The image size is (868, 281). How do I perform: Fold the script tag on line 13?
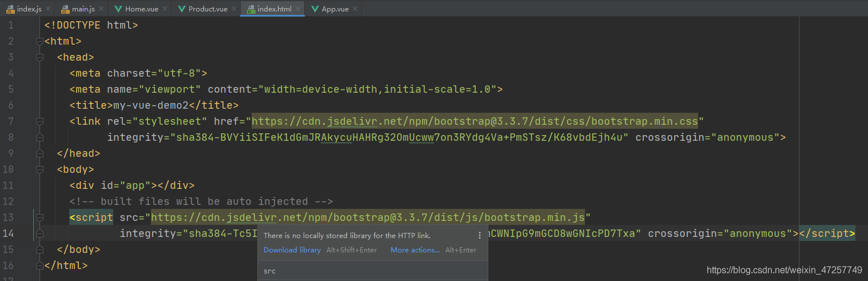[x=39, y=217]
